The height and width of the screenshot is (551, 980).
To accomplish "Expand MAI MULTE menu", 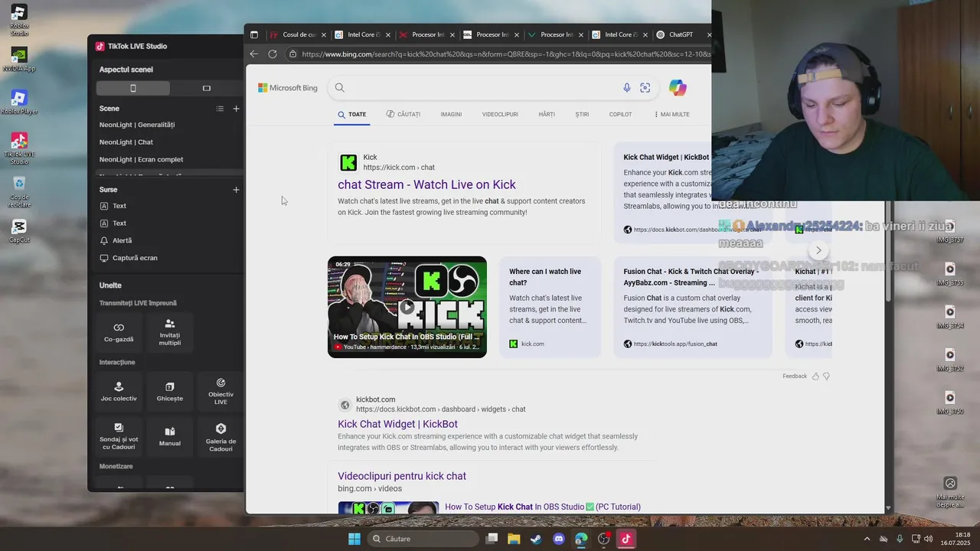I will click(x=672, y=115).
